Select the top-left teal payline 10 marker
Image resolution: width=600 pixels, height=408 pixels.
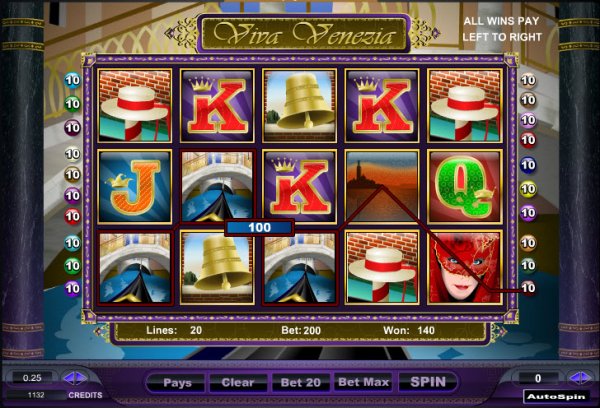point(72,80)
